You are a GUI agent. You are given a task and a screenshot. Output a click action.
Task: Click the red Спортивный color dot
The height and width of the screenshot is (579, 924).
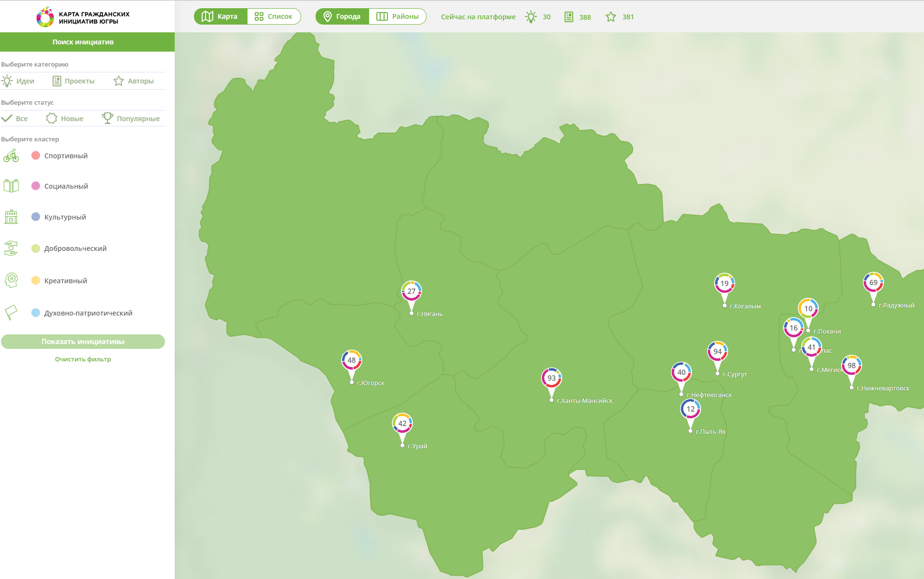(36, 155)
